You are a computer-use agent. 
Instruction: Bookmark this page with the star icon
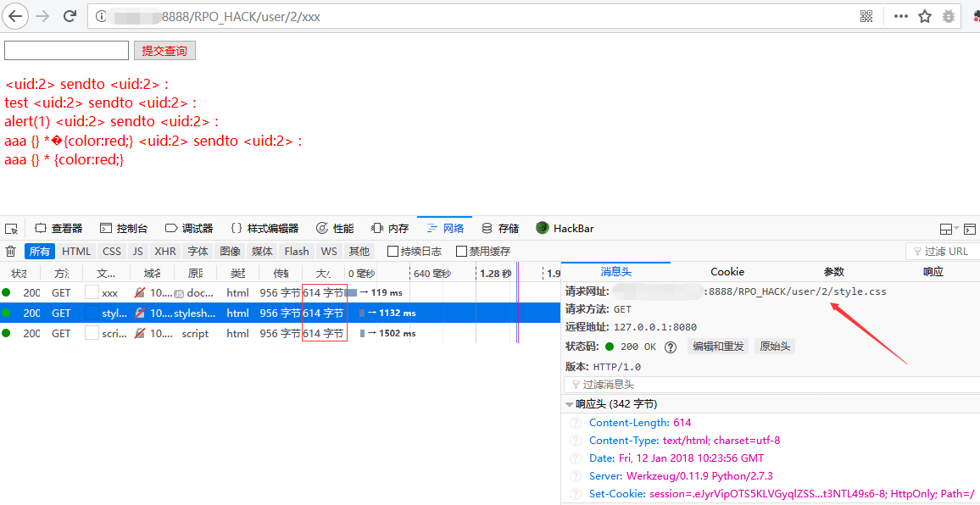tap(925, 16)
